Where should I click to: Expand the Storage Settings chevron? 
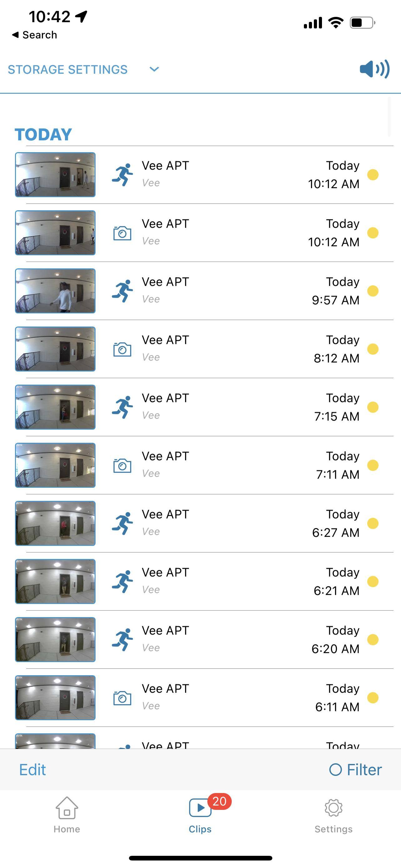pos(154,69)
